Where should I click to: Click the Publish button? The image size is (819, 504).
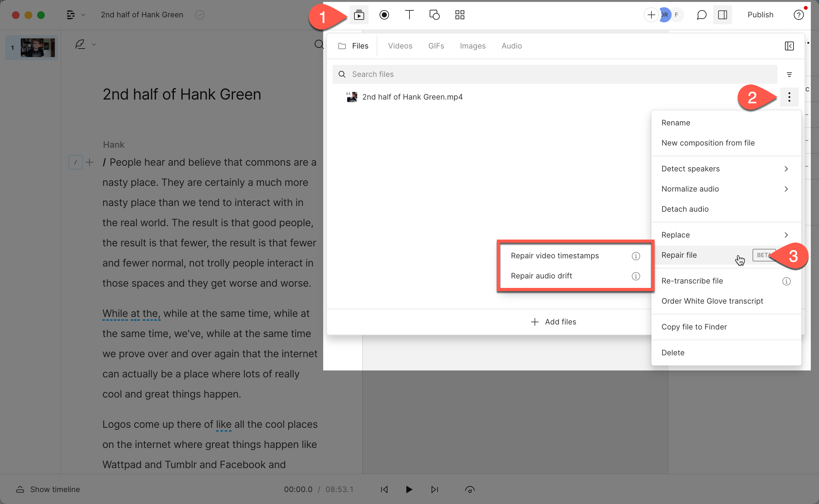[x=760, y=14]
